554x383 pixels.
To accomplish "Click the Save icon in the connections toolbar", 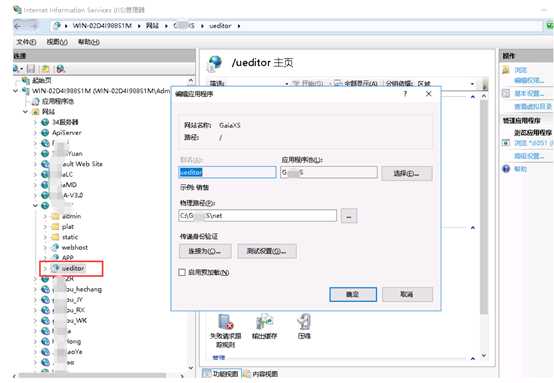I will (31, 69).
